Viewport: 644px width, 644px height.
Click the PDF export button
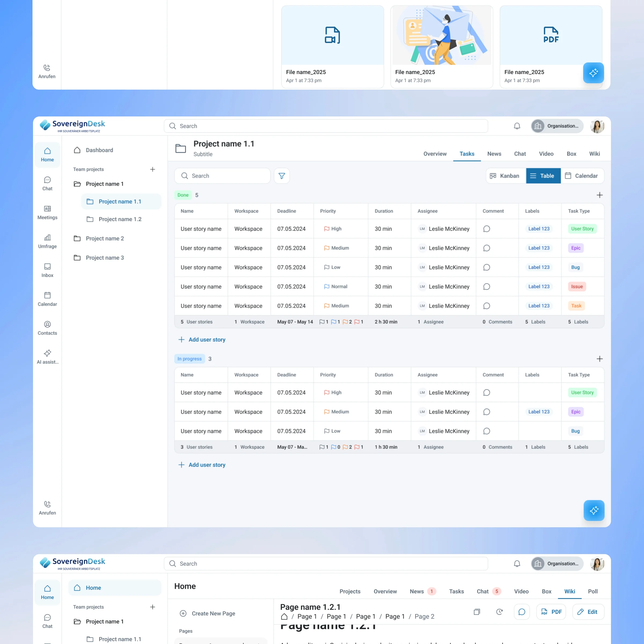(x=551, y=612)
